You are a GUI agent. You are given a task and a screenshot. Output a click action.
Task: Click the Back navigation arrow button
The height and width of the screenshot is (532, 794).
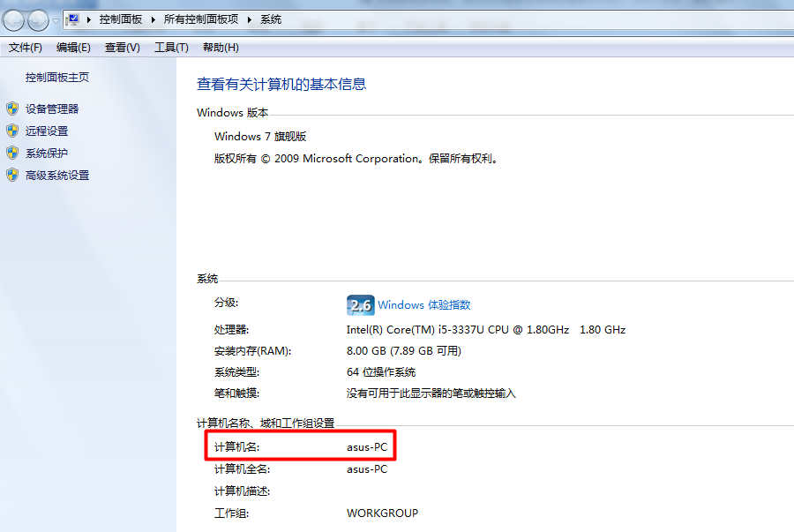point(13,20)
